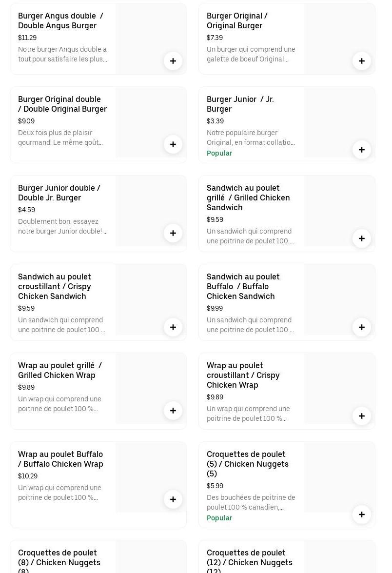The image size is (392, 573).
Task: Add Chicken Nuggets (5) to cart
Action: [362, 514]
